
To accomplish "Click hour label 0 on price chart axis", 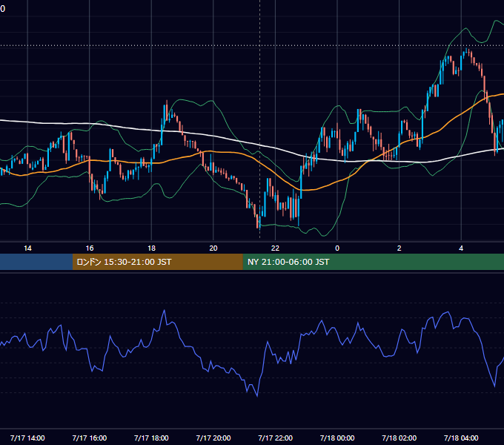I will click(337, 248).
